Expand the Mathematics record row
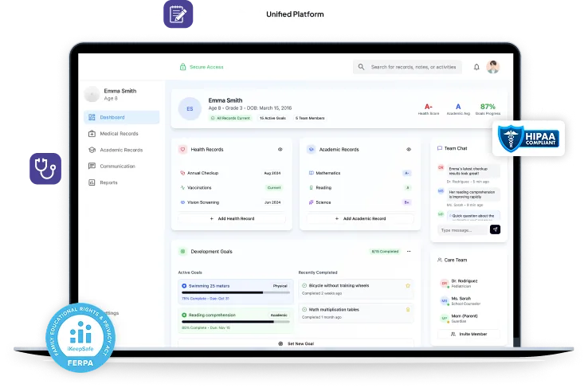Image resolution: width=588 pixels, height=388 pixels. tap(360, 173)
